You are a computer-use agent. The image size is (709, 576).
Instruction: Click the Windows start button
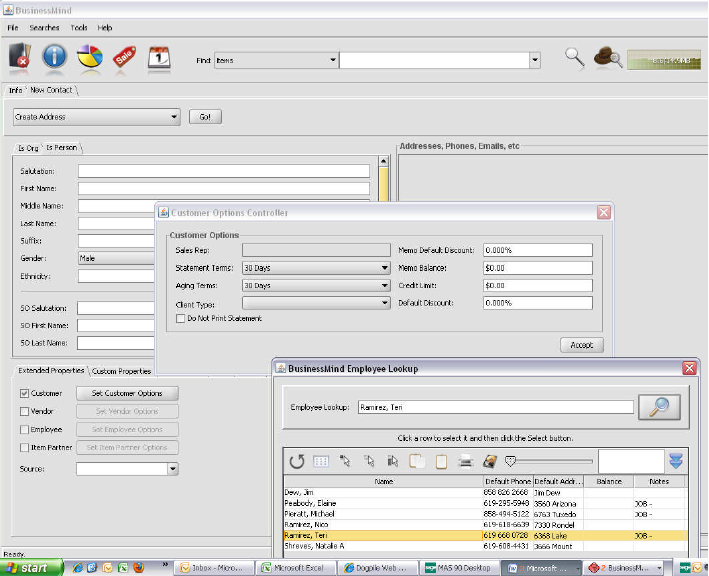(31, 567)
